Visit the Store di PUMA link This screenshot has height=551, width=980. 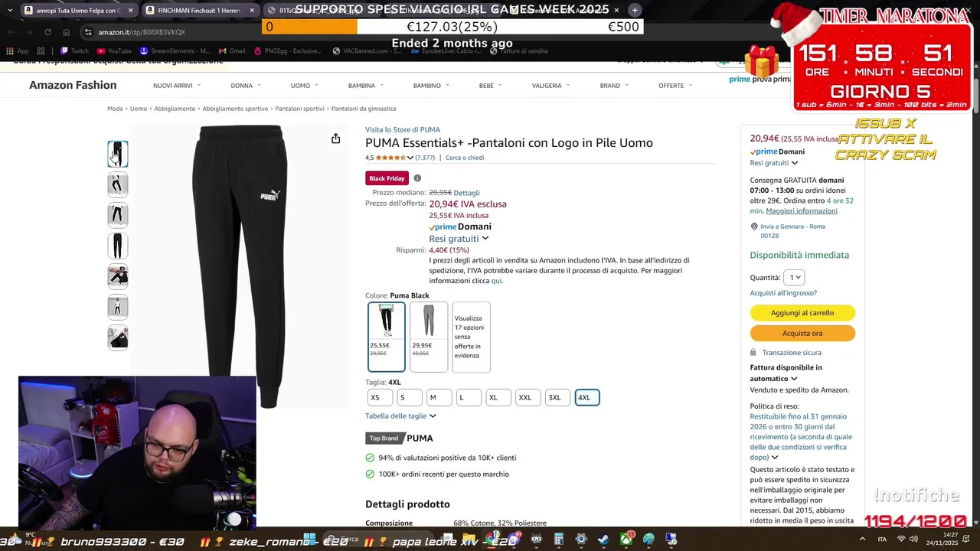[x=403, y=130]
